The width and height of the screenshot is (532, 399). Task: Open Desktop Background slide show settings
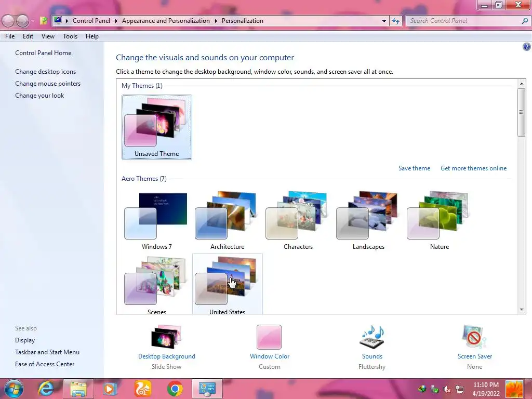pos(166,337)
